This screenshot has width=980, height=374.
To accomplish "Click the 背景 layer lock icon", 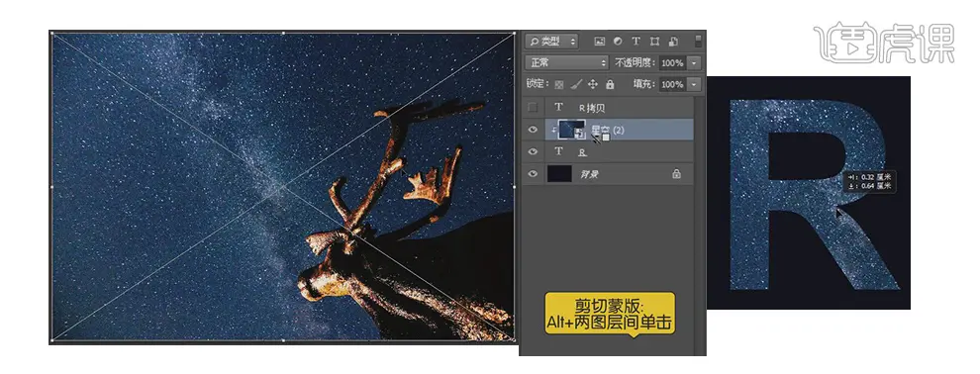I will point(676,174).
